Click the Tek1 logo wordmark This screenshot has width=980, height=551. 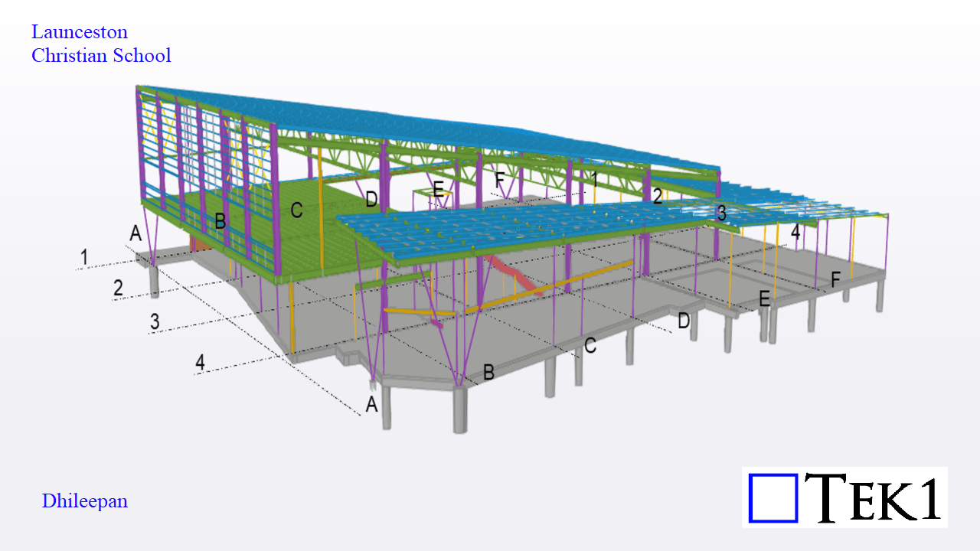click(x=873, y=497)
